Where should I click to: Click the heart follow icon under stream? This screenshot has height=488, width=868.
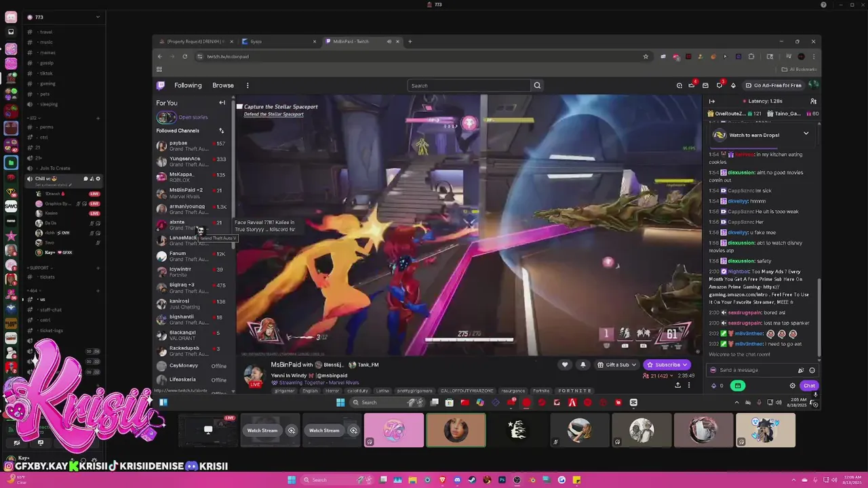[x=565, y=365]
